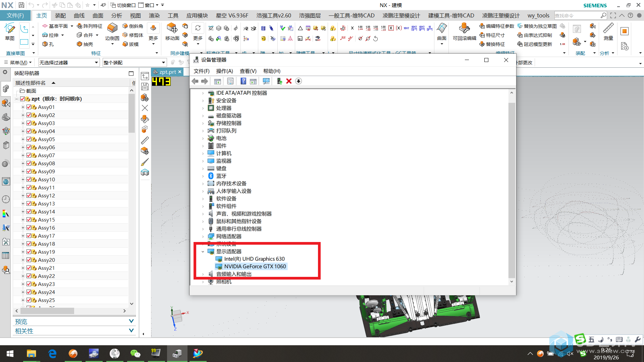Click the NX save icon
This screenshot has width=644, height=362.
click(x=21, y=5)
